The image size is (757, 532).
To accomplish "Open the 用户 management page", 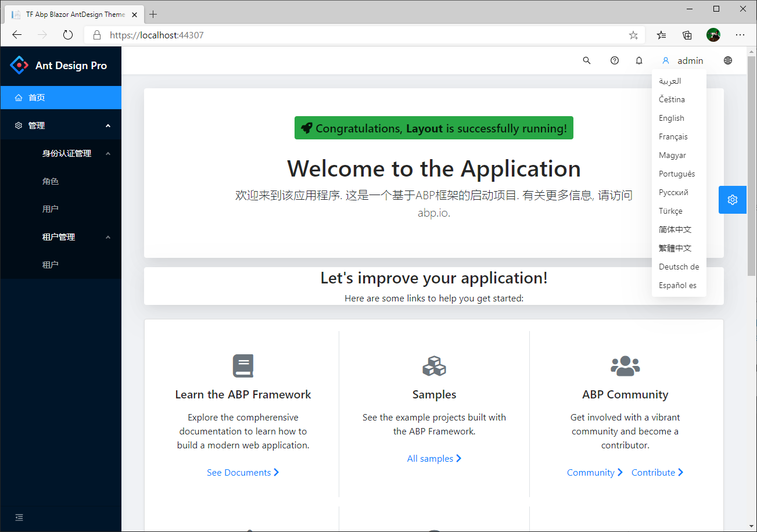I will tap(51, 209).
